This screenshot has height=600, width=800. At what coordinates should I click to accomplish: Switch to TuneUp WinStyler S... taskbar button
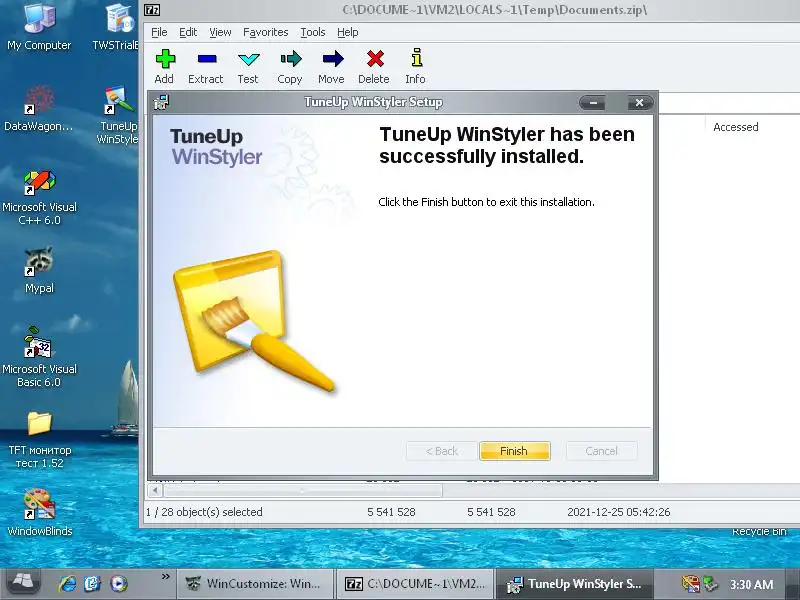click(574, 584)
